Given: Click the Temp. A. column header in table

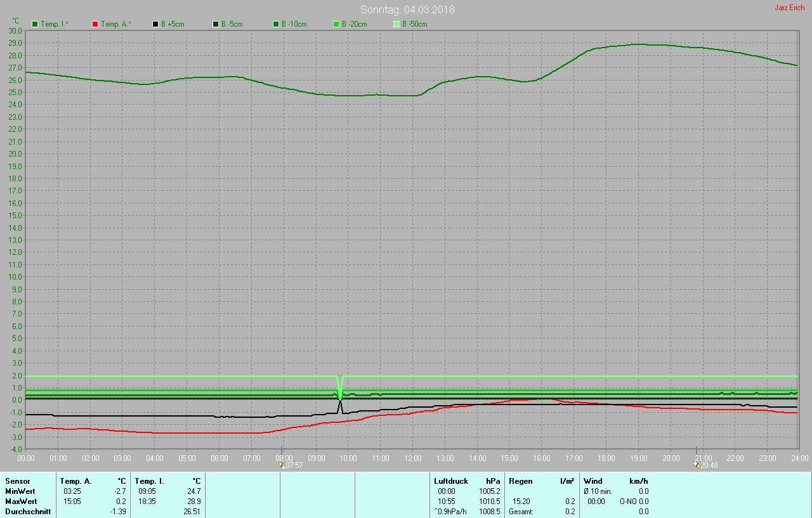Looking at the screenshot, I should 75,481.
